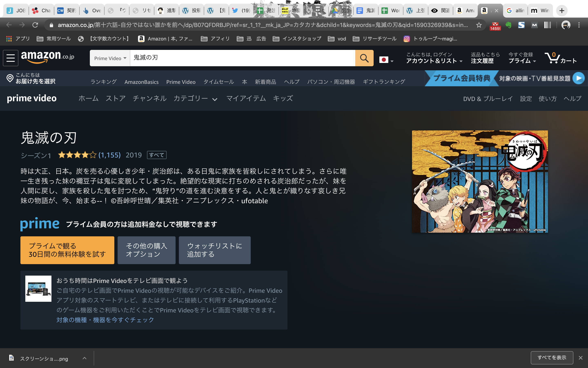Image resolution: width=588 pixels, height=368 pixels.
Task: Click the site lock icon in address bar
Action: click(x=51, y=25)
